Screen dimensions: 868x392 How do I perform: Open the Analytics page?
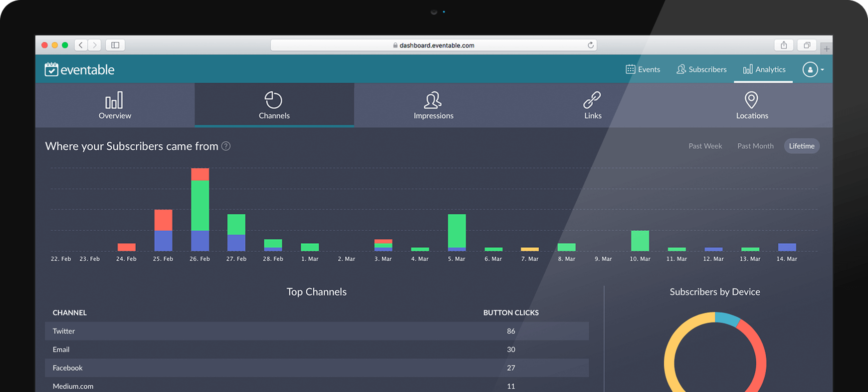[764, 69]
